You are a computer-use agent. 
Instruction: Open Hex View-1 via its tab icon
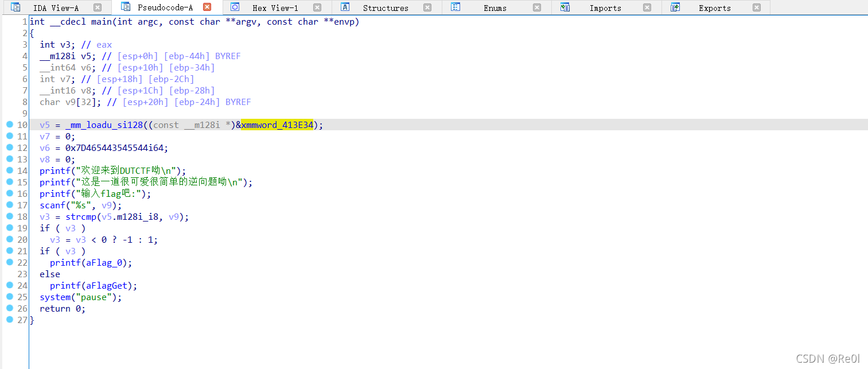(x=235, y=7)
